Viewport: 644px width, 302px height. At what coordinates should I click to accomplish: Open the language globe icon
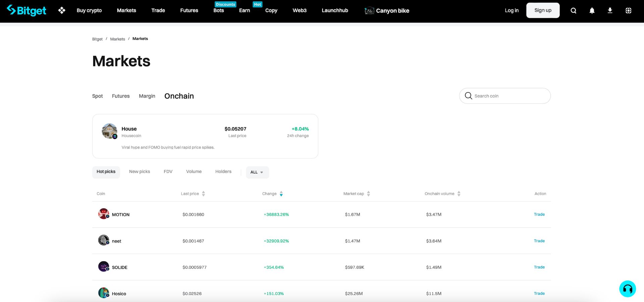click(629, 11)
